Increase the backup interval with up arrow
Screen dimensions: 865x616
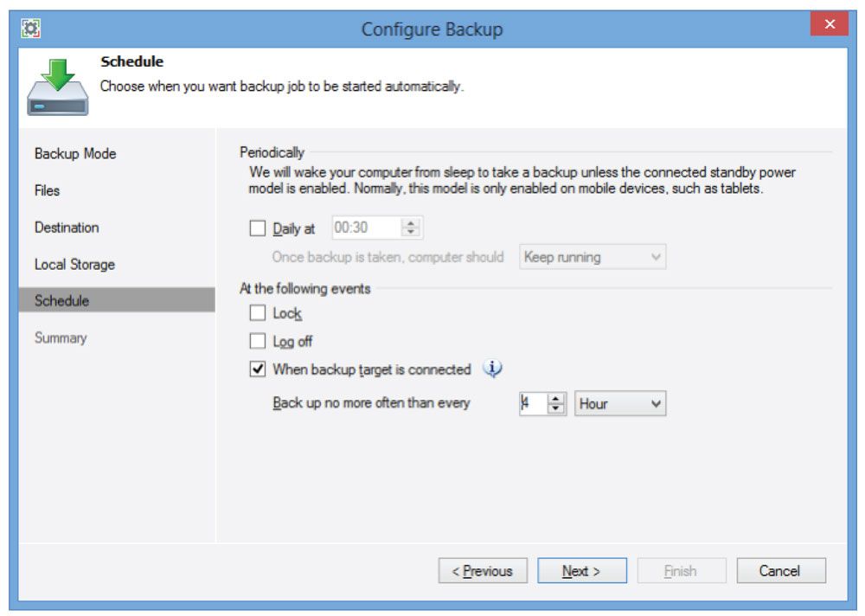click(557, 399)
